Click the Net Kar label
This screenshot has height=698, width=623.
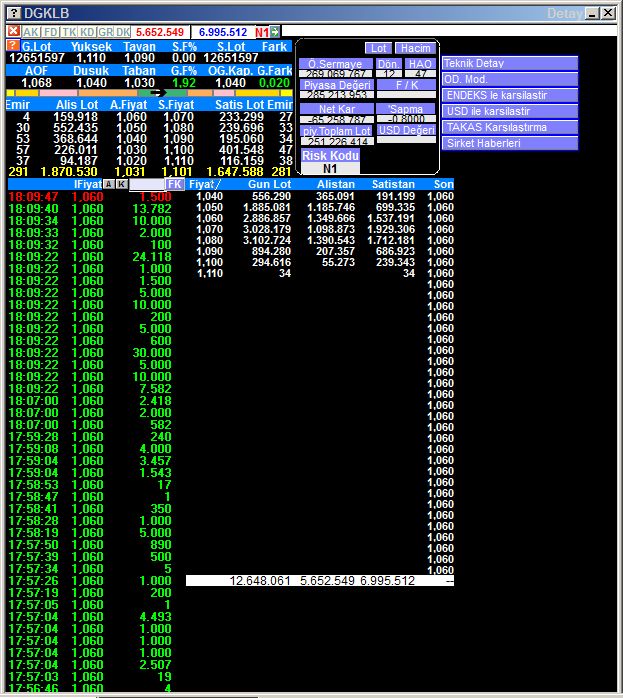[x=337, y=109]
